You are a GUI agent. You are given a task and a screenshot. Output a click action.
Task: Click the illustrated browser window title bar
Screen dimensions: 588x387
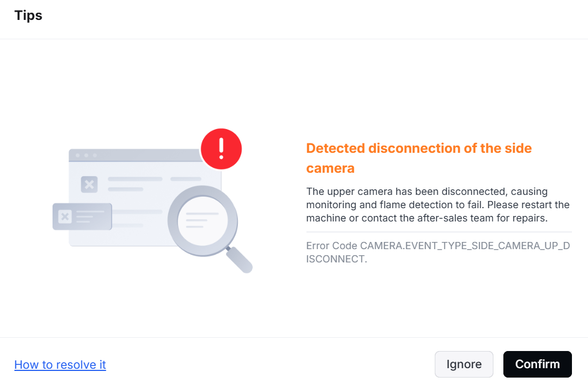(x=135, y=155)
